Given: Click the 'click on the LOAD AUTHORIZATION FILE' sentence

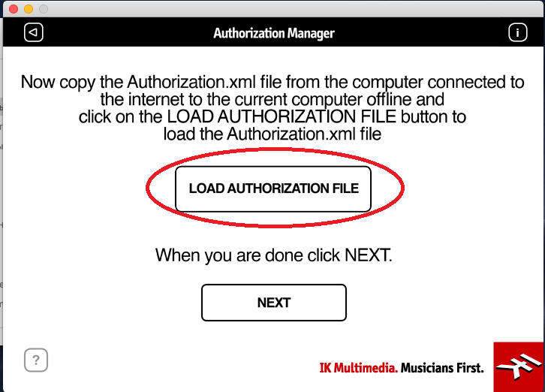Looking at the screenshot, I should (272, 116).
